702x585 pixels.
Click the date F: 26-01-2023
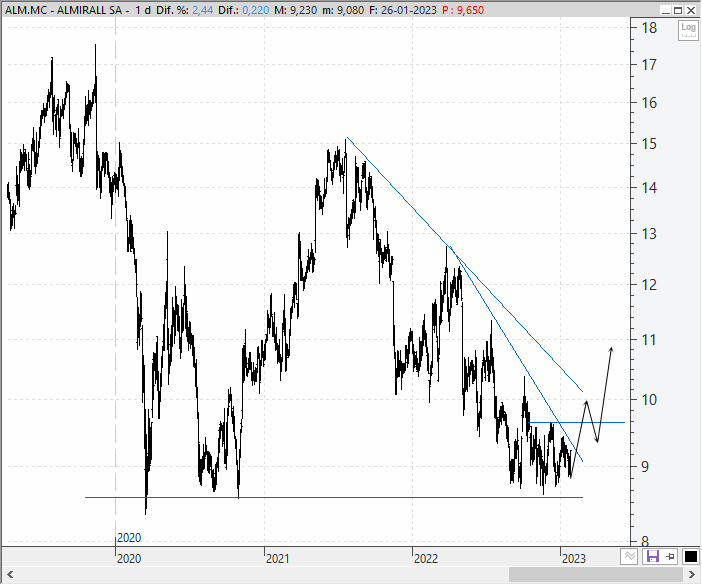(x=402, y=10)
